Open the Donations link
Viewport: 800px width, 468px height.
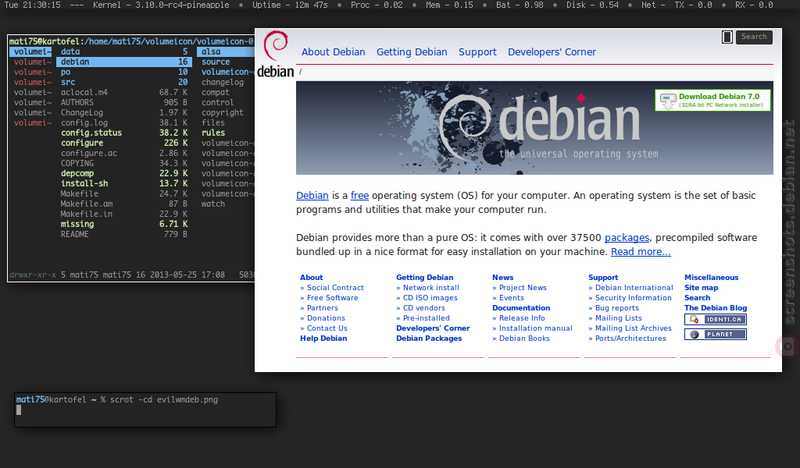click(x=326, y=318)
